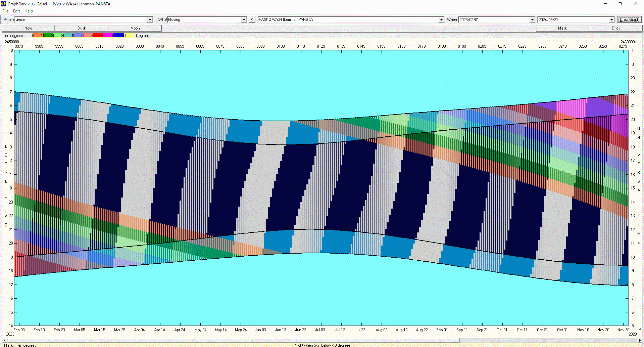Restore down the GraphDark window
This screenshot has height=347, width=644.
pyautogui.click(x=621, y=4)
